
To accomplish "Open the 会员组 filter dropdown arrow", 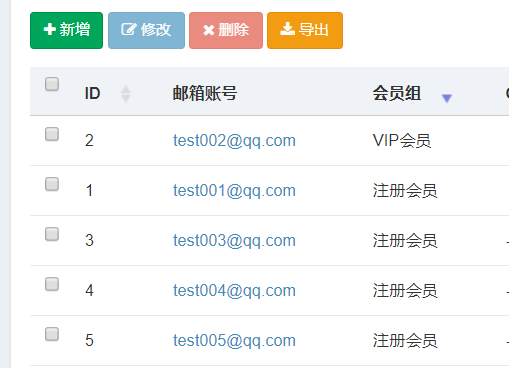I will click(x=447, y=98).
